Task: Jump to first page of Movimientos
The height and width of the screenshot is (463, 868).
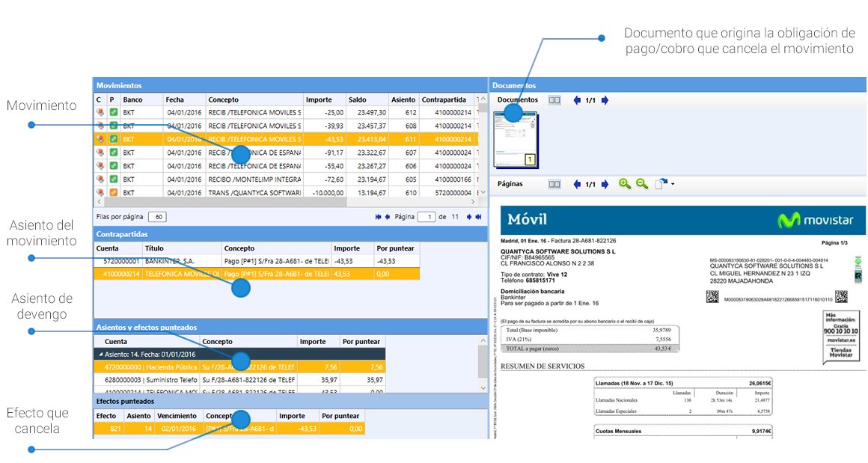Action: tap(378, 217)
